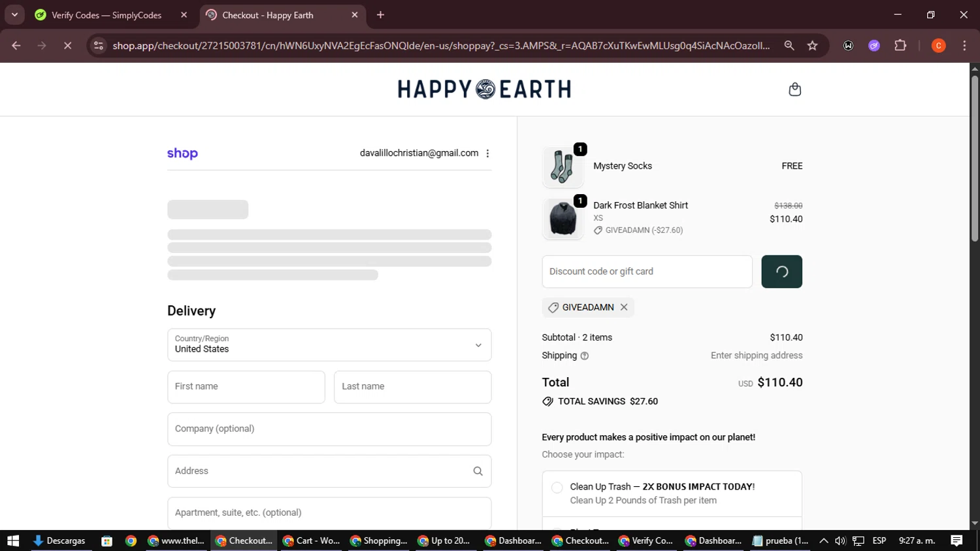Viewport: 980px width, 551px height.
Task: Click the address search magnifier icon
Action: [478, 471]
